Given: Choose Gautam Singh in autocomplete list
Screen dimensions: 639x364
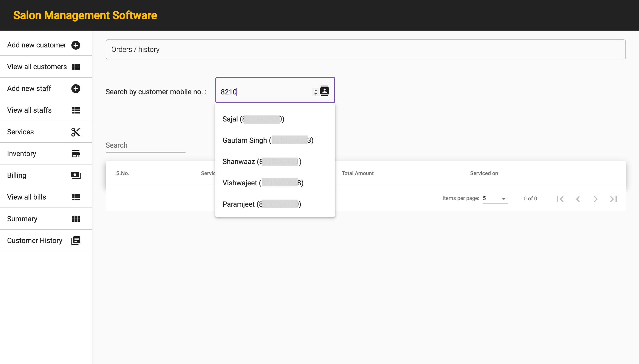Looking at the screenshot, I should (x=268, y=141).
